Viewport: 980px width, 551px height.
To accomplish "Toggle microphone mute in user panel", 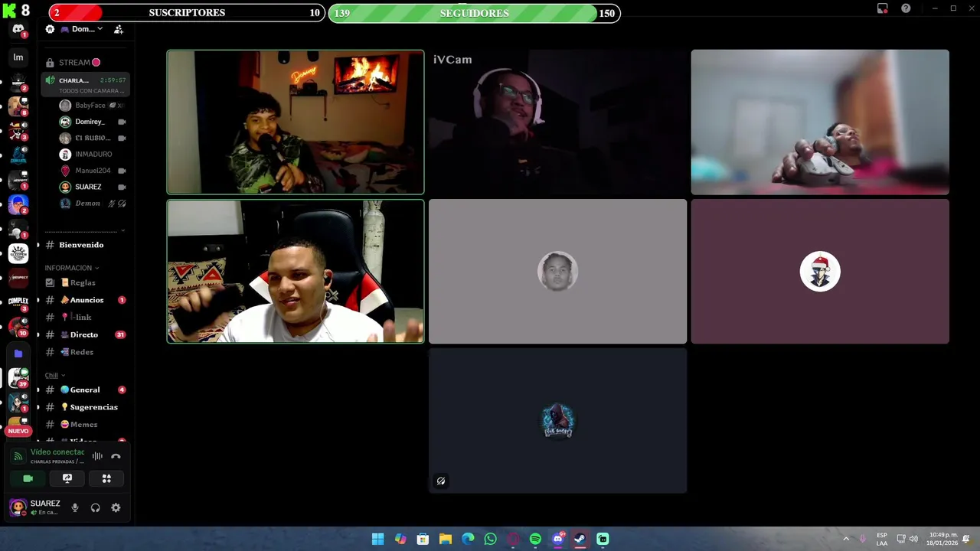I will (x=75, y=507).
